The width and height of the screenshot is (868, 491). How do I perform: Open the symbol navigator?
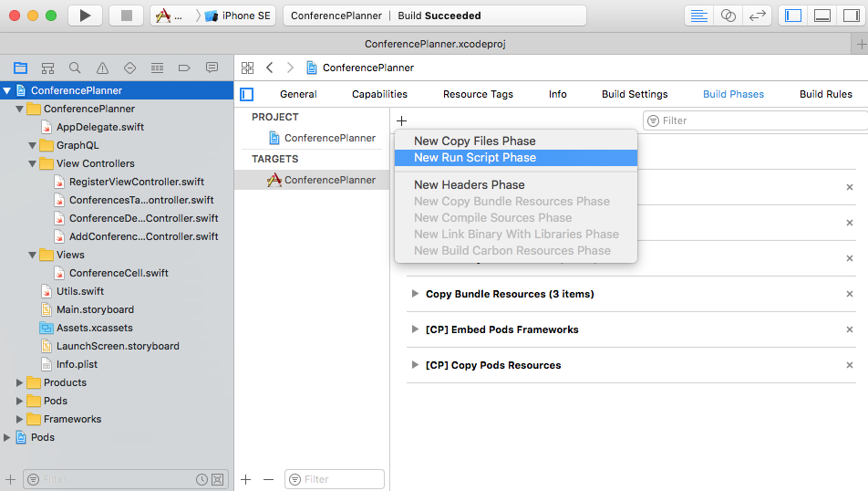click(47, 68)
